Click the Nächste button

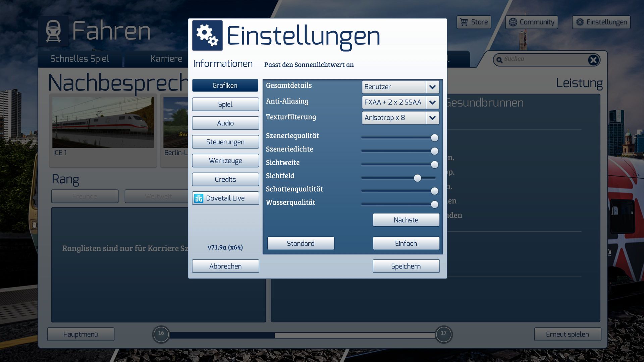pos(406,220)
